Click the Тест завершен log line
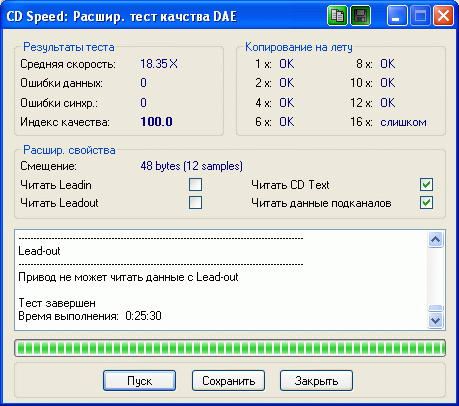Viewport: 459px width, 406px height. click(x=57, y=303)
